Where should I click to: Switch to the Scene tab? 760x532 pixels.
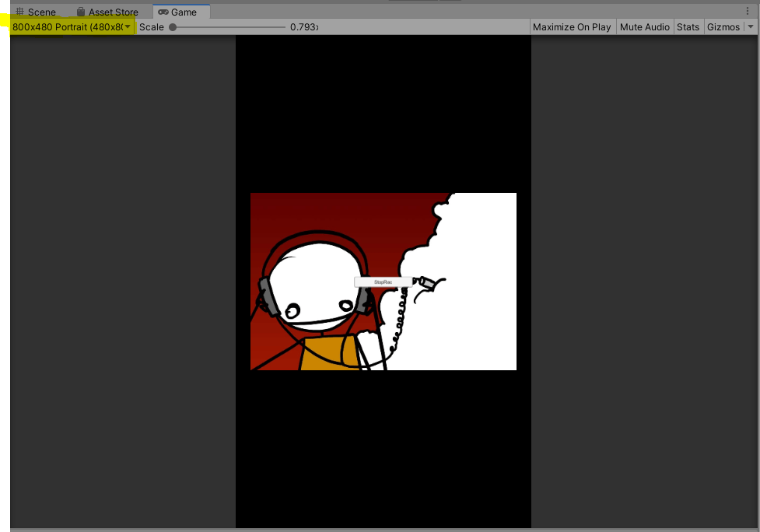(x=35, y=12)
